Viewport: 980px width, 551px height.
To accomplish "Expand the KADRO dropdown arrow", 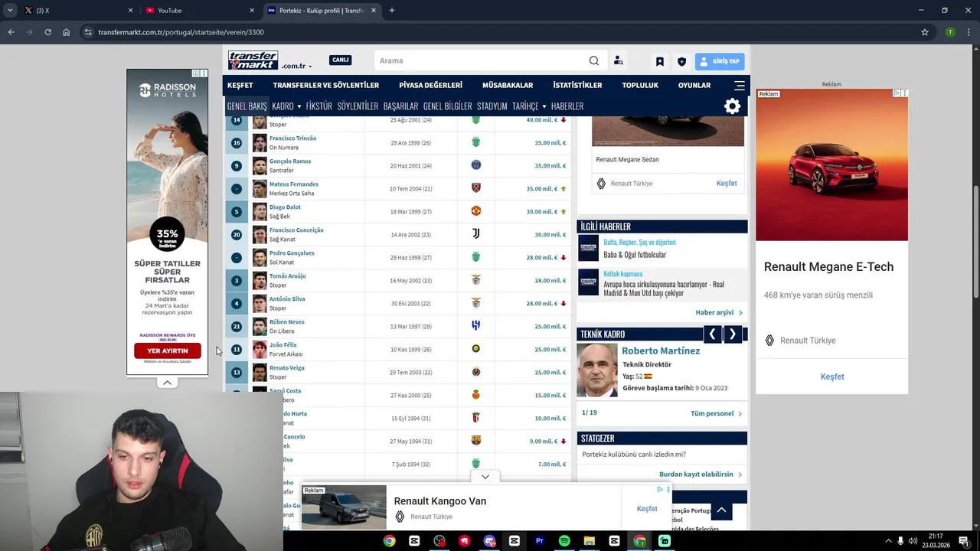I will coord(299,106).
